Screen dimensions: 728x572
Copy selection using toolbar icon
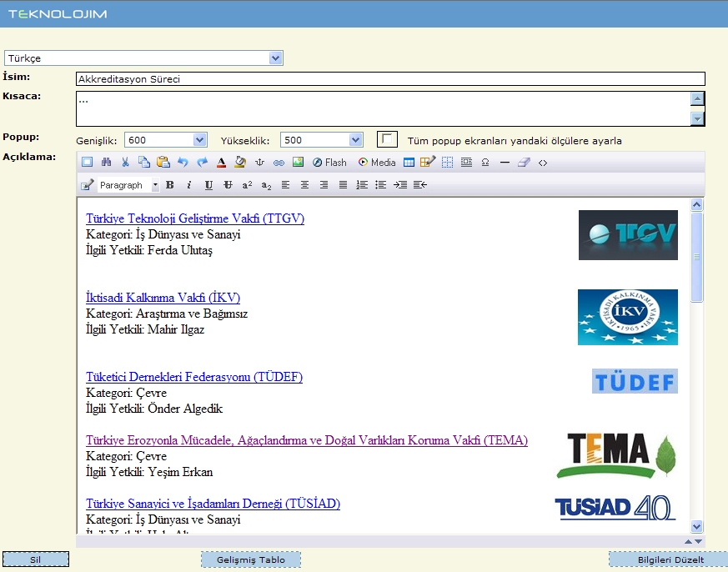(144, 162)
